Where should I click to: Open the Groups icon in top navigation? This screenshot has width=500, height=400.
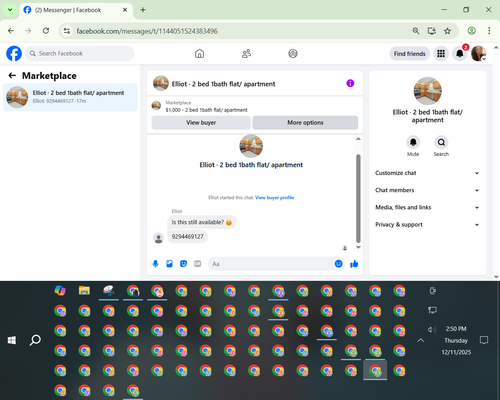293,53
